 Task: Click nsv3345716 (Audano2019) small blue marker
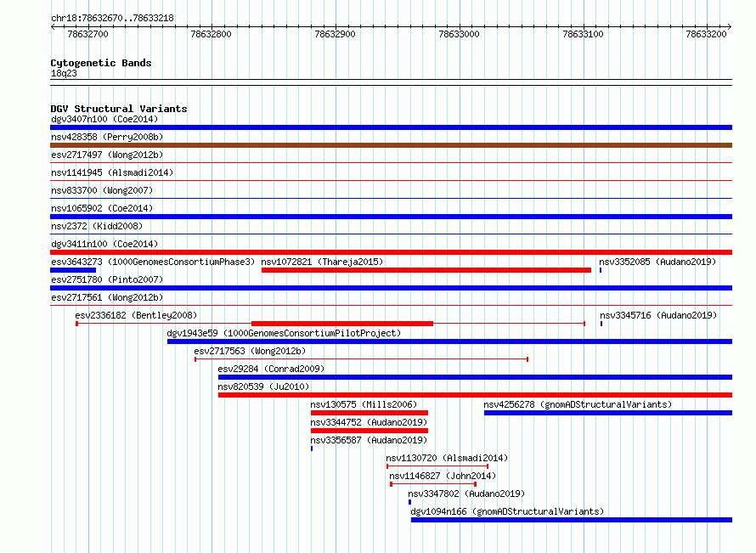tap(601, 324)
